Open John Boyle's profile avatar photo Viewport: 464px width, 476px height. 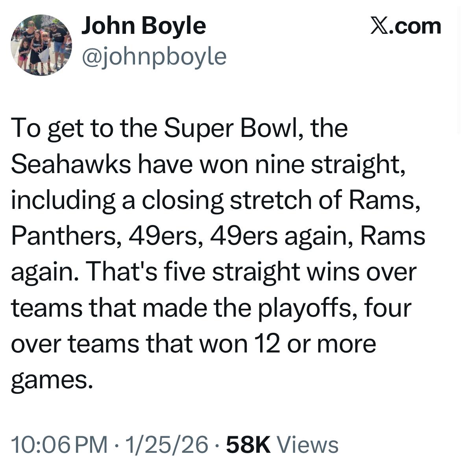click(41, 45)
